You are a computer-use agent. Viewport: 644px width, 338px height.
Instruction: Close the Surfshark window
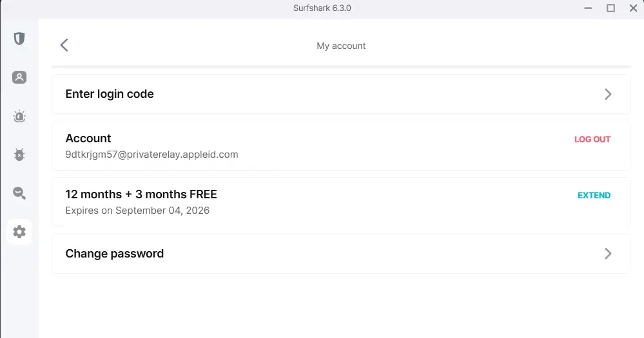click(x=633, y=8)
